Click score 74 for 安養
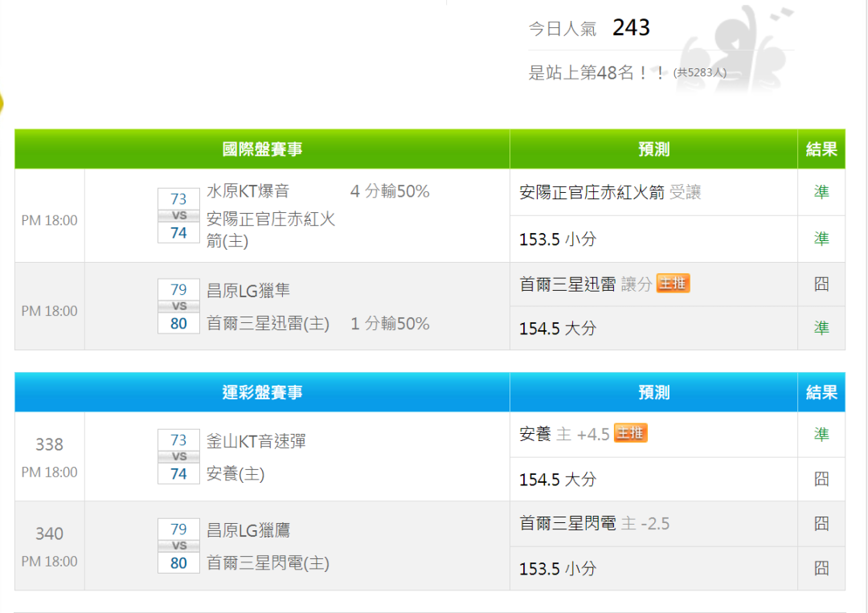This screenshot has width=868, height=613. click(x=178, y=474)
